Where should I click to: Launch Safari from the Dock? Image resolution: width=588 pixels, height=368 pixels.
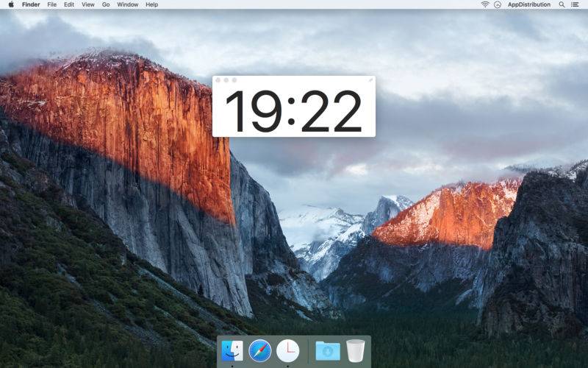pos(260,351)
